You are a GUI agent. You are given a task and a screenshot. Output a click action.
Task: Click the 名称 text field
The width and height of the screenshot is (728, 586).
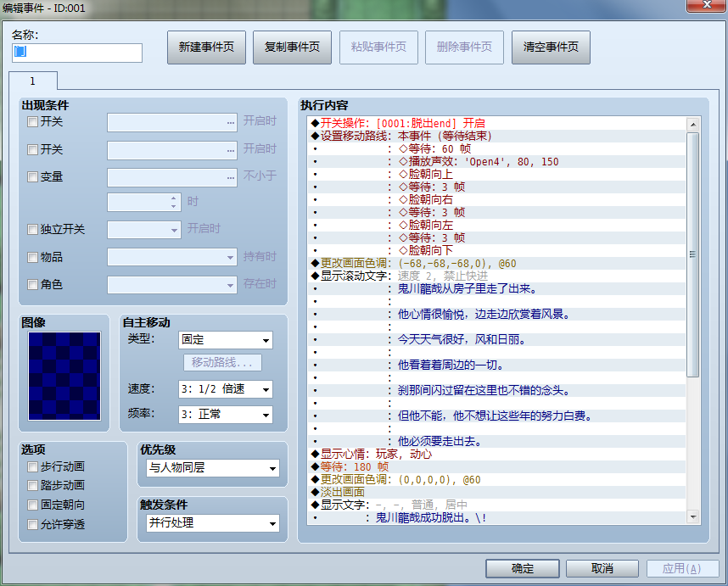pos(77,53)
